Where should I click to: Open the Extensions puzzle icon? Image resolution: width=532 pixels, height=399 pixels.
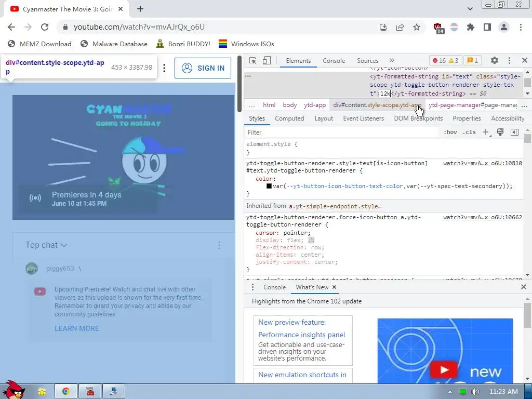pos(470,27)
